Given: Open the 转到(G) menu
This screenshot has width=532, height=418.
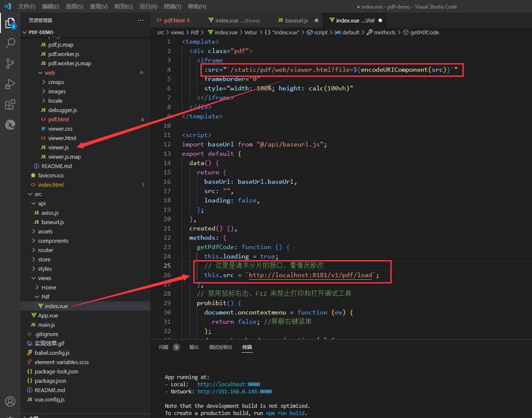Looking at the screenshot, I should click(123, 6).
